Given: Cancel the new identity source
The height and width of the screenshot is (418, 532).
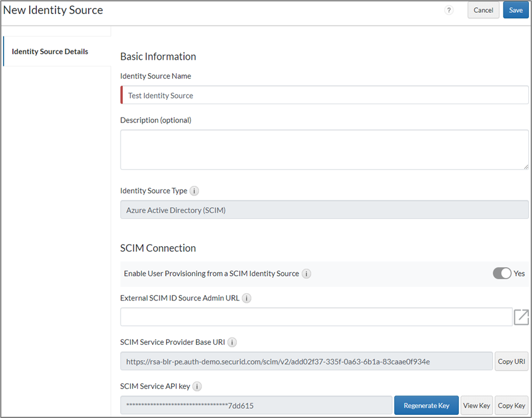Looking at the screenshot, I should (483, 10).
